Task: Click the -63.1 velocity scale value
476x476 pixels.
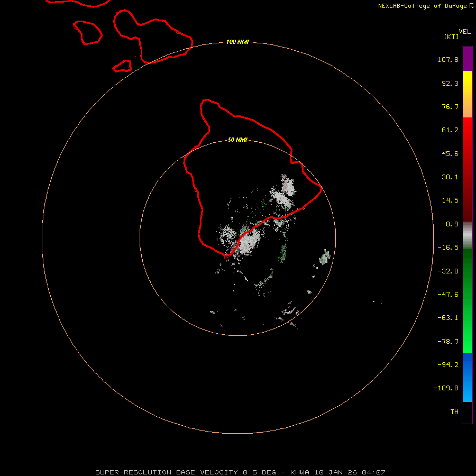Action: (x=448, y=318)
